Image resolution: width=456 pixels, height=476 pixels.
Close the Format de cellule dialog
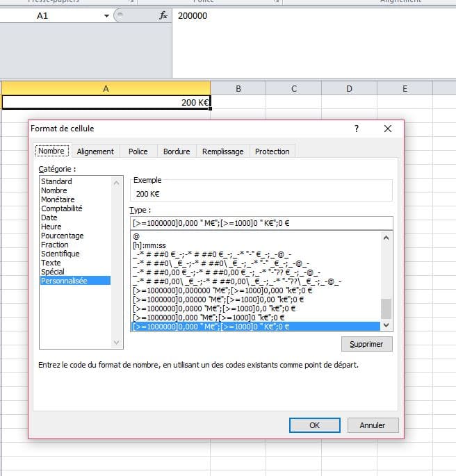pyautogui.click(x=388, y=129)
